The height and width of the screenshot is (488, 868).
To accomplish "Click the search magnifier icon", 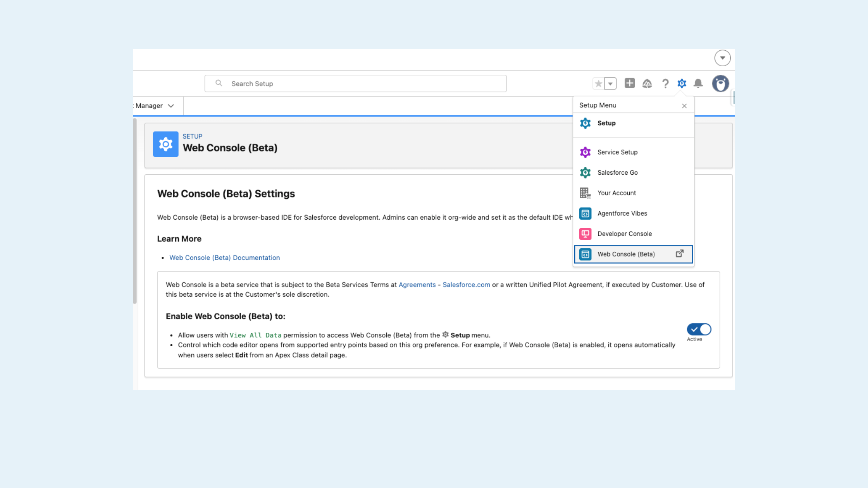I will click(x=219, y=83).
